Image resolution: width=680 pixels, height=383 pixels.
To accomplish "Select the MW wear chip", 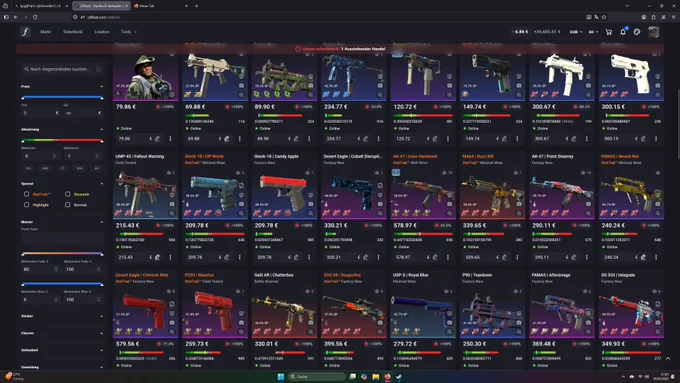I will pos(45,168).
